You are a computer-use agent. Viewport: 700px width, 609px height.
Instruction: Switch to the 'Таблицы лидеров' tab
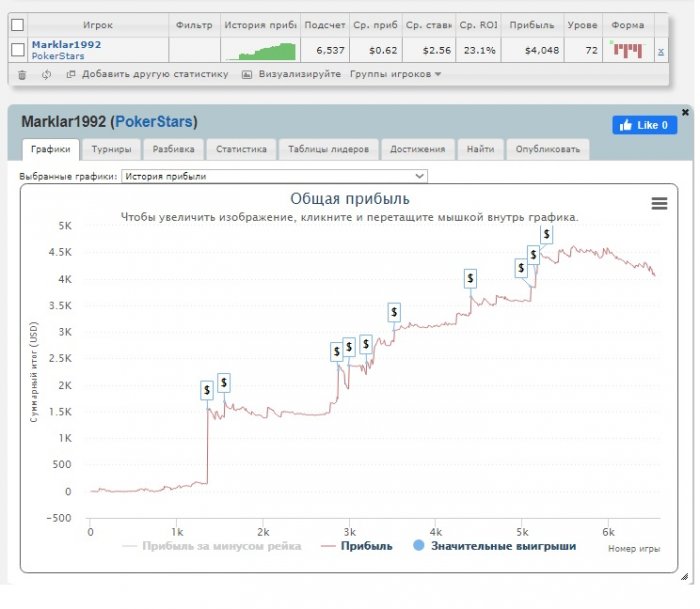329,149
